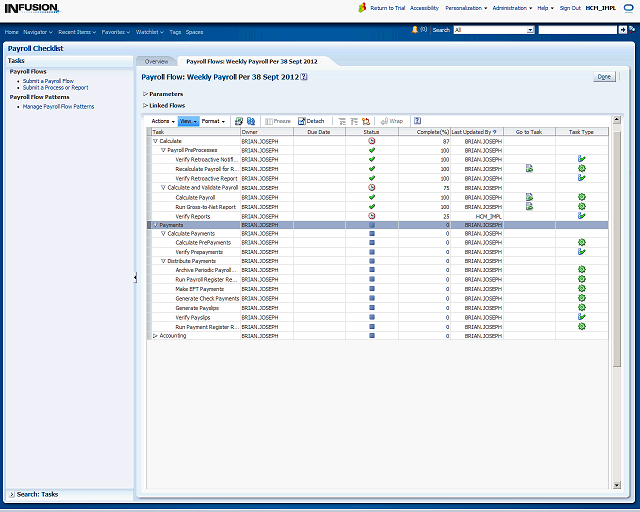Click the Done button
The width and height of the screenshot is (640, 512).
tap(604, 76)
